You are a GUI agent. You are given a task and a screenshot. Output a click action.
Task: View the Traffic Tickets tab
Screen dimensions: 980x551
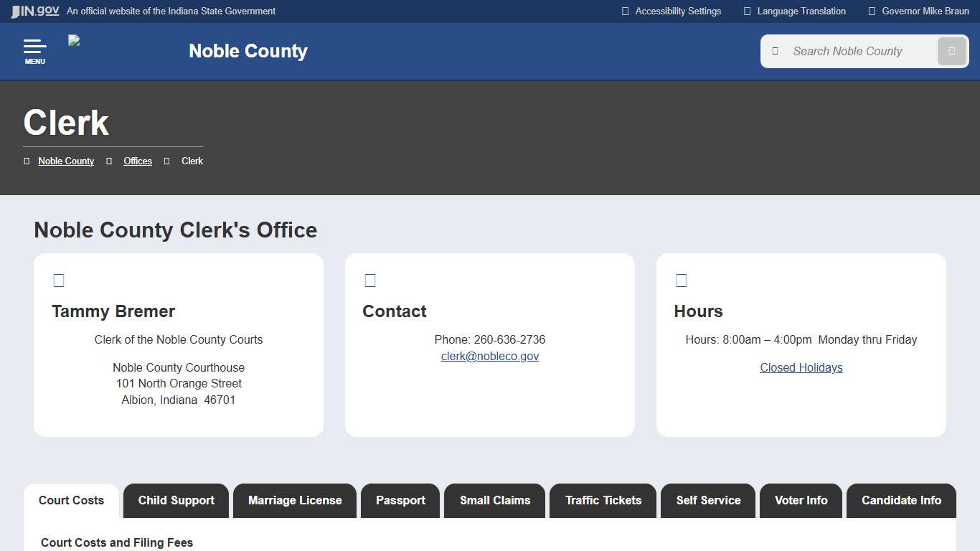[603, 500]
